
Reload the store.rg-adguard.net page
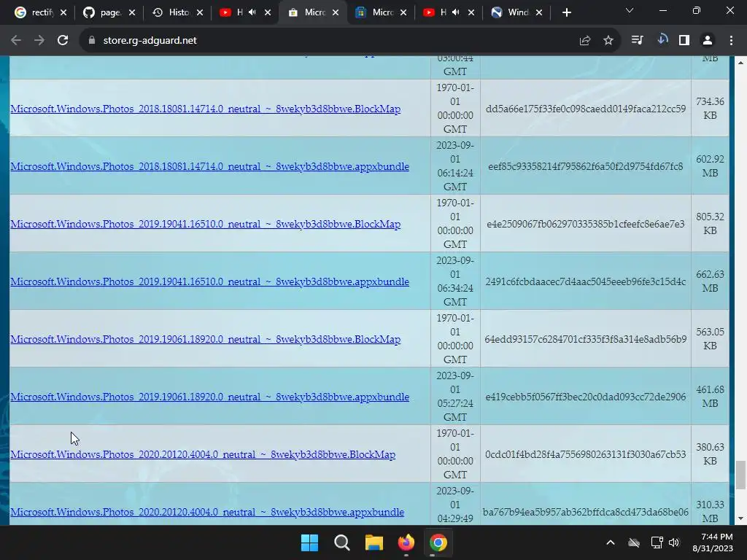click(63, 41)
